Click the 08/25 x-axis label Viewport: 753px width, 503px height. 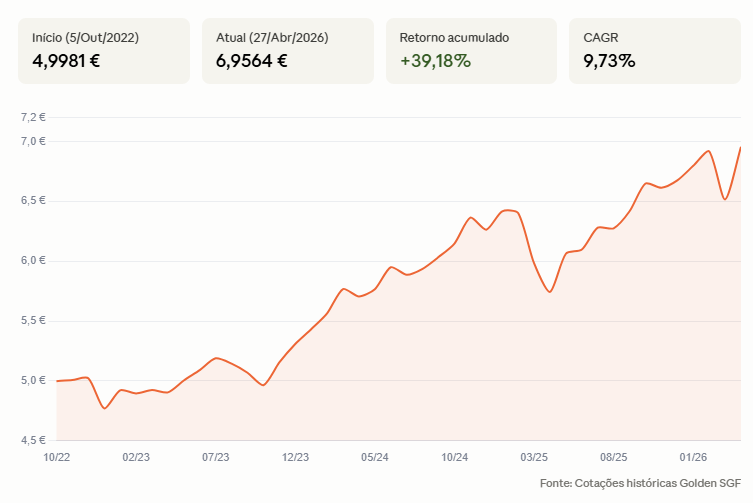[x=613, y=457]
